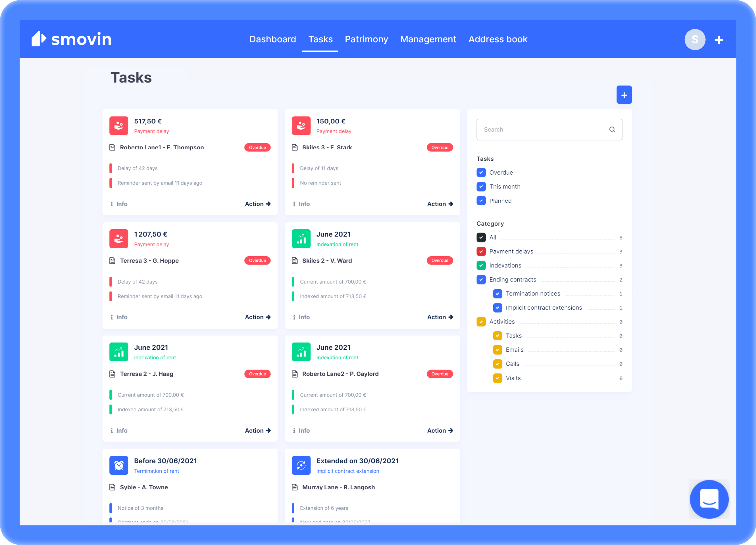The width and height of the screenshot is (756, 545).
Task: Open Action on the Skiles 3 payment delay card
Action: point(440,204)
